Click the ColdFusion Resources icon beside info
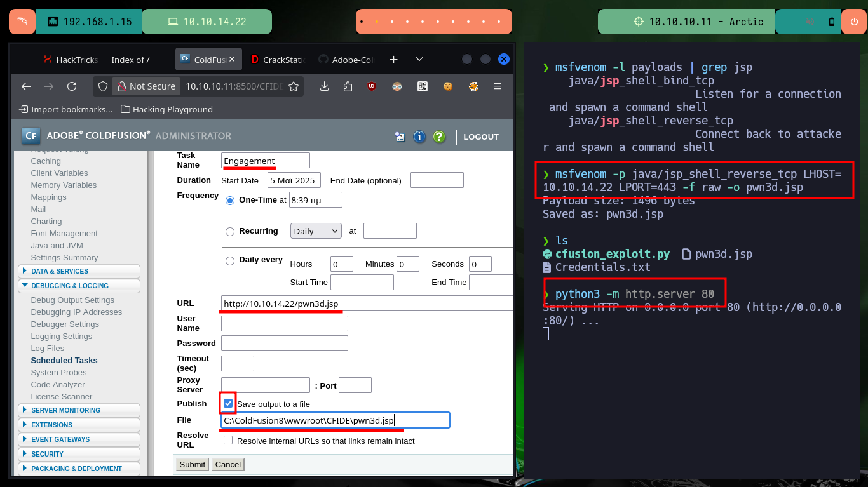The image size is (868, 487). coord(400,137)
